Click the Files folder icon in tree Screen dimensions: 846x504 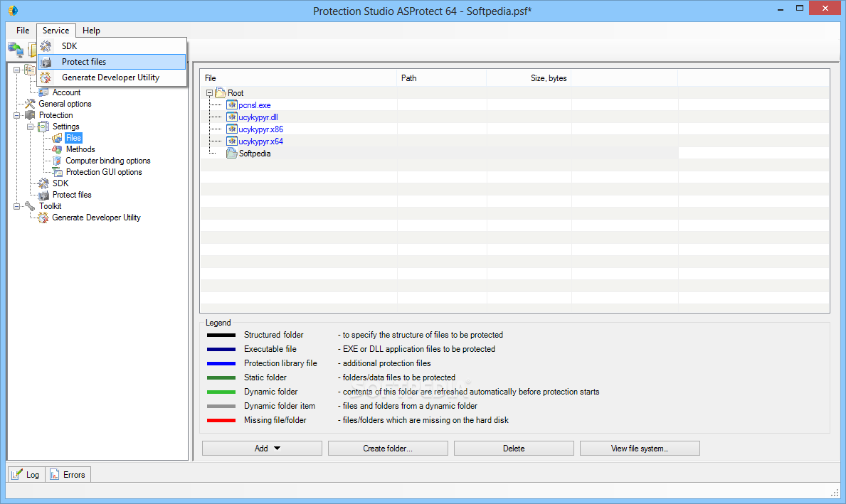pos(57,138)
